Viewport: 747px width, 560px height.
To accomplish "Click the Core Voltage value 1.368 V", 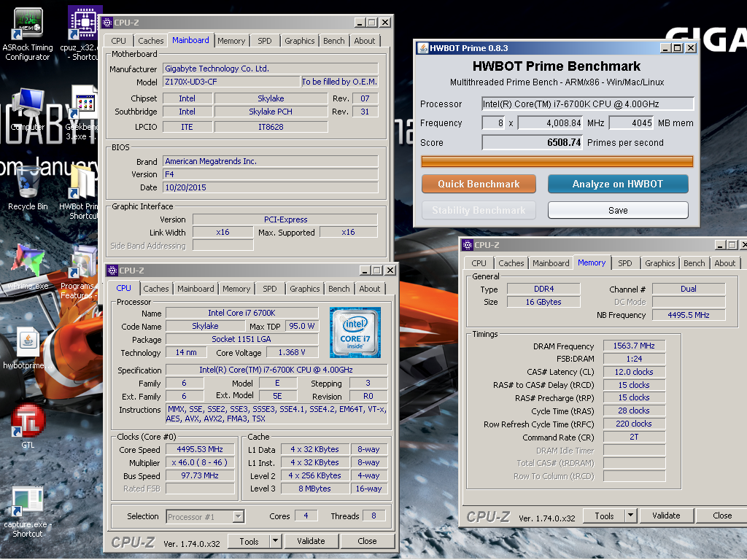I will tap(292, 352).
